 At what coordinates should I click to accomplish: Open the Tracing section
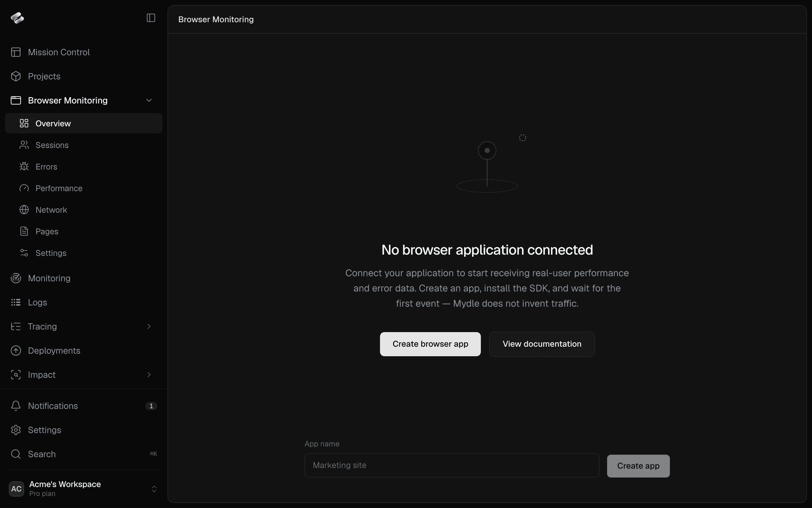[83, 326]
